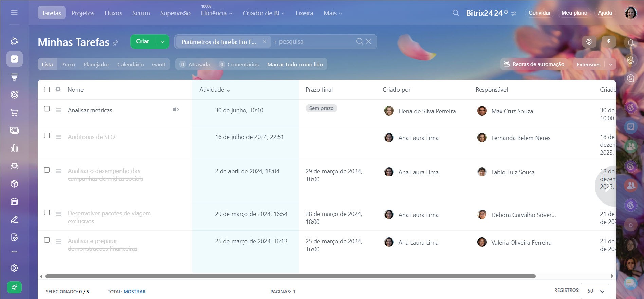Expand the Extensões dropdown arrow

610,64
